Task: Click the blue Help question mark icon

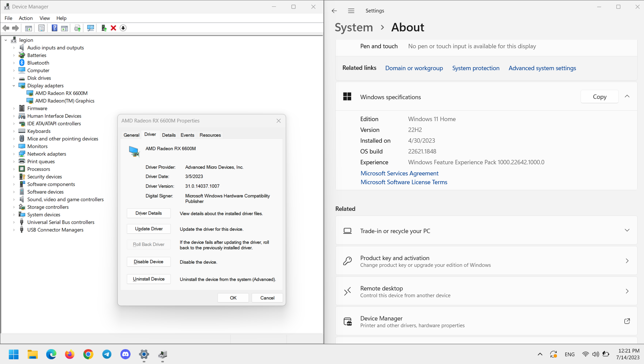Action: click(54, 28)
